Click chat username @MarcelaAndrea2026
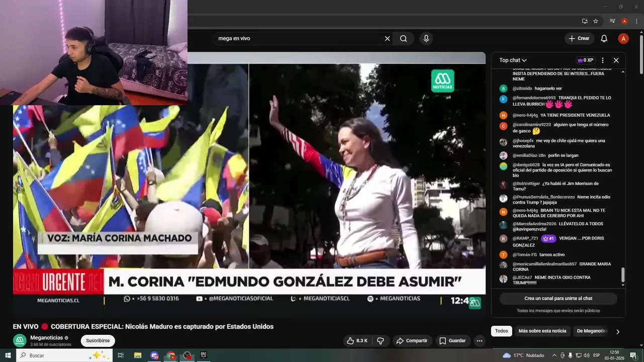This screenshot has height=362, width=644. click(x=534, y=224)
